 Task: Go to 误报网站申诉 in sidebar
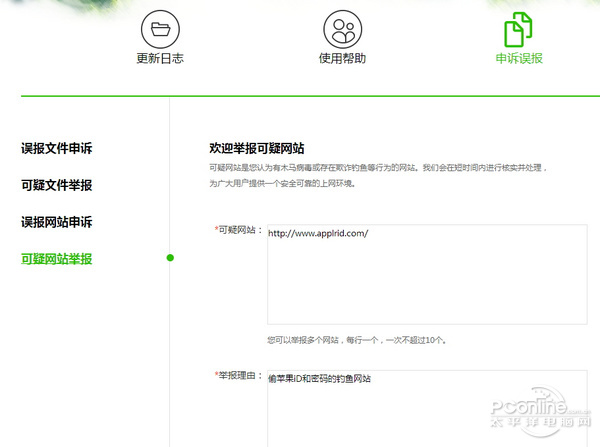click(57, 222)
